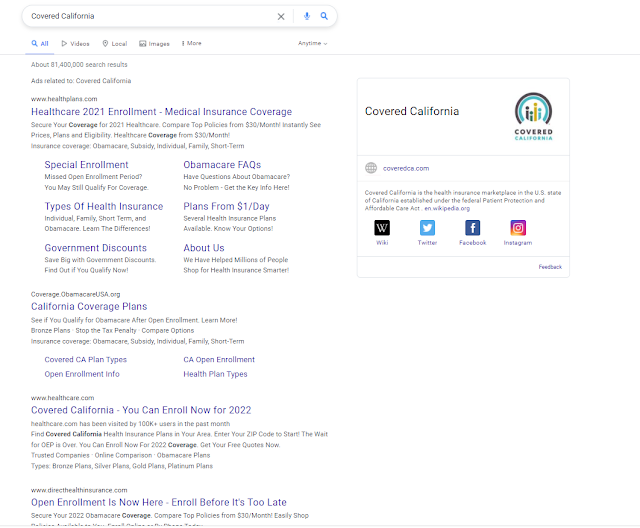Screen dimensions: 640x528
Task: Click the globe icon beside coveredca.com
Action: [x=371, y=168]
